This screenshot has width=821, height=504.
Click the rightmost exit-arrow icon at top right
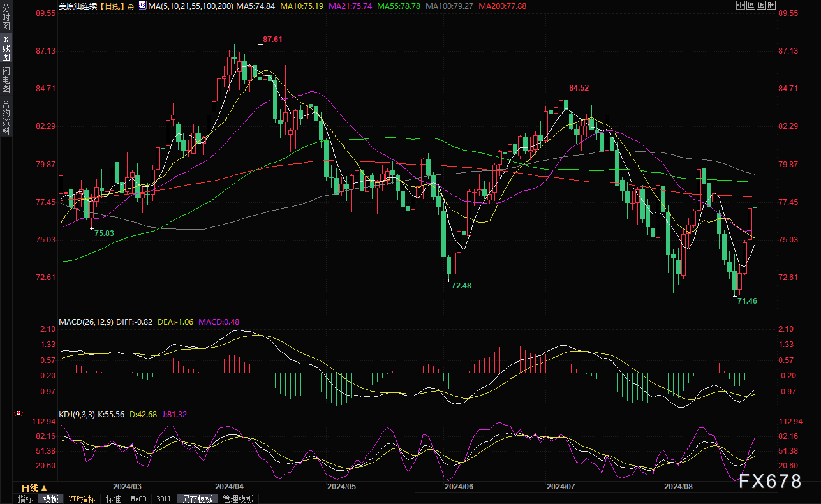pyautogui.click(x=771, y=6)
